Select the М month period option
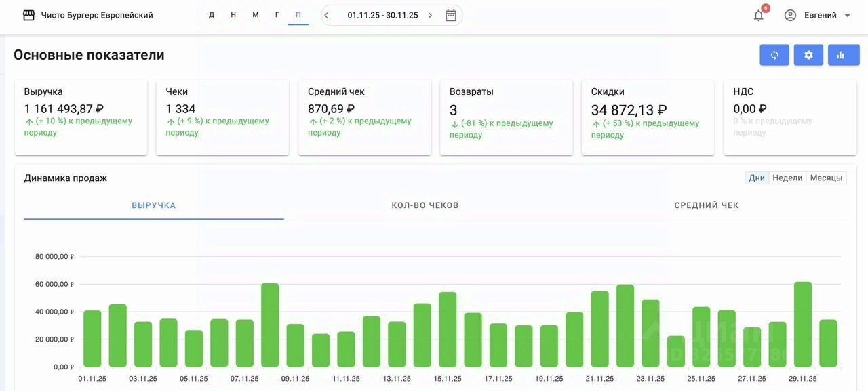 [x=256, y=15]
